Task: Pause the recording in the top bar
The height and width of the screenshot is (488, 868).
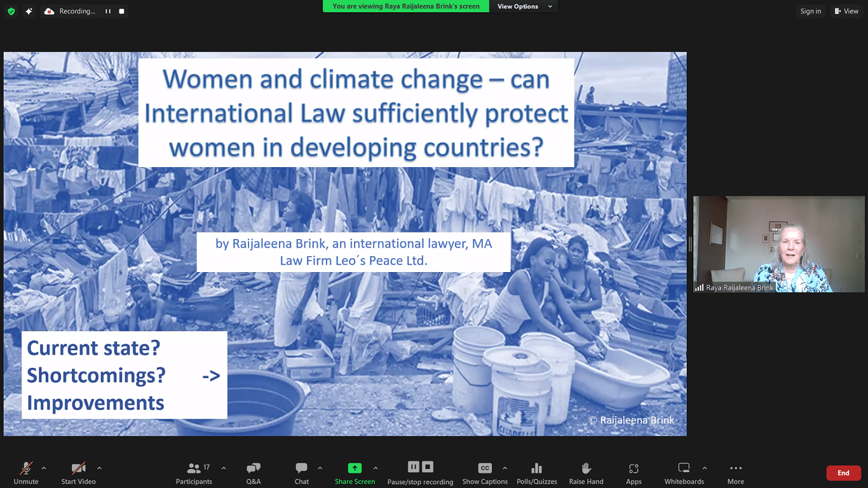Action: click(x=108, y=11)
